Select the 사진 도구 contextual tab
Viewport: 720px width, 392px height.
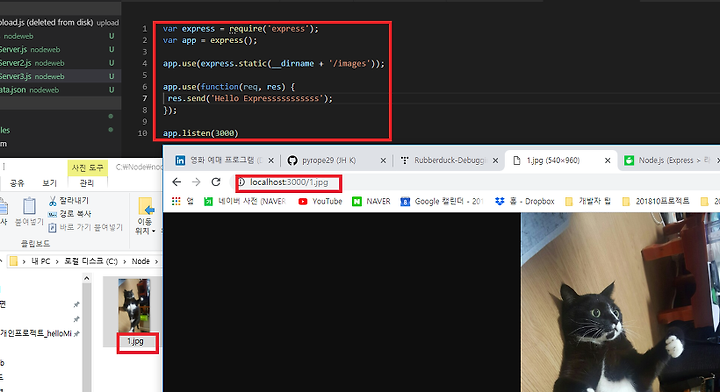pos(87,168)
